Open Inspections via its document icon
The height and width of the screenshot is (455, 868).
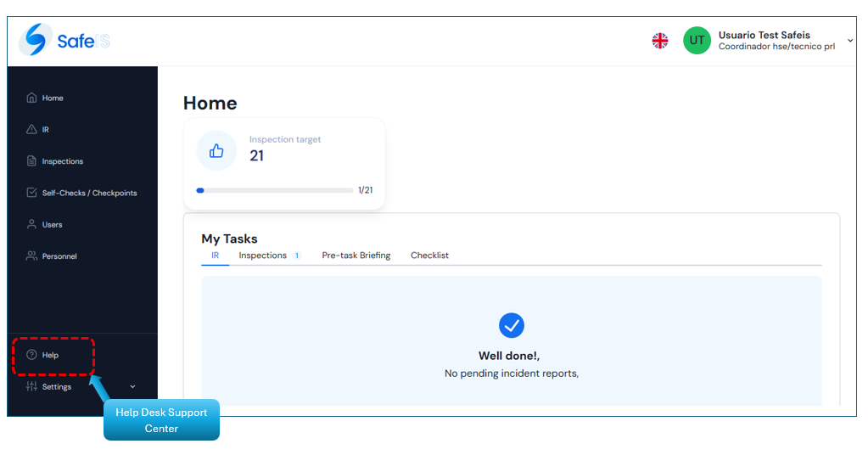point(31,161)
